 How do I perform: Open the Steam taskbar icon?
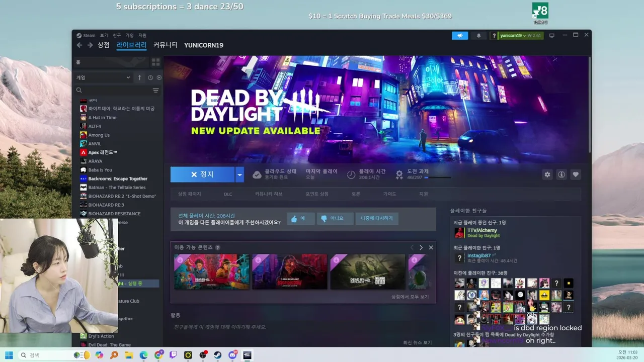(x=218, y=355)
